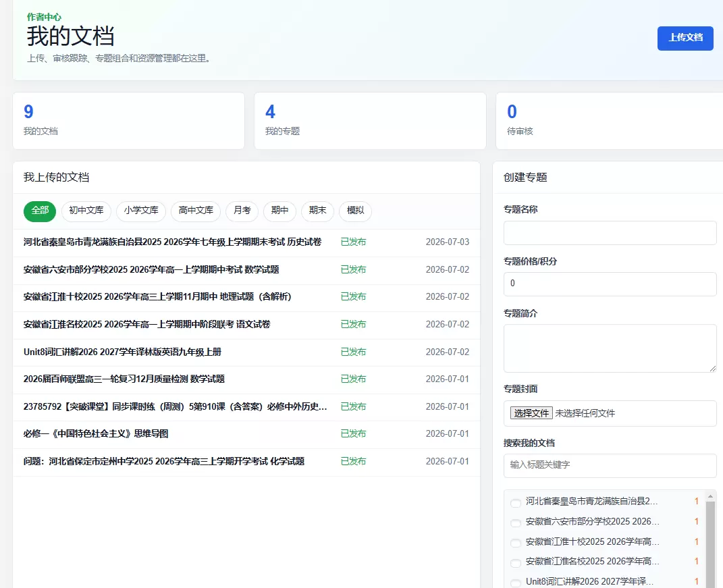Viewport: 723px width, 588px height.
Task: Check the 安徽省六安市部分学校 checkbox
Action: point(516,523)
